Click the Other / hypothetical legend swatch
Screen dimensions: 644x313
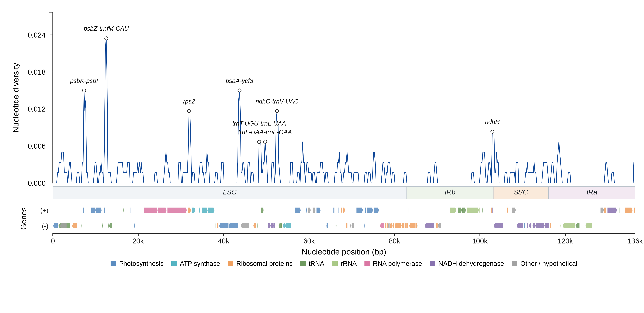click(515, 264)
